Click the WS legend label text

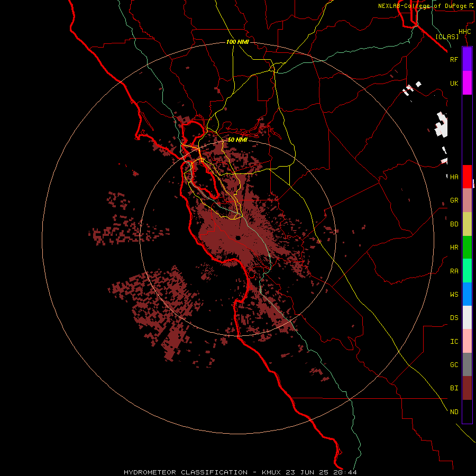tap(454, 294)
